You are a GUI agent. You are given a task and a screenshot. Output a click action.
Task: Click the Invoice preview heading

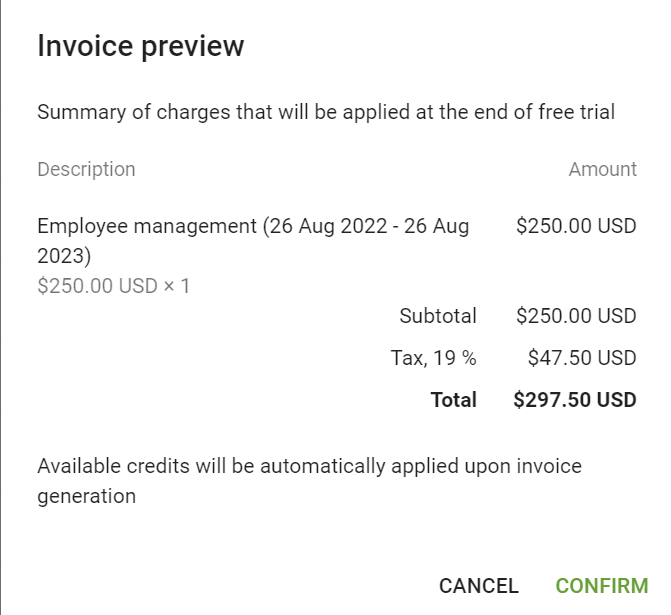pyautogui.click(x=141, y=46)
